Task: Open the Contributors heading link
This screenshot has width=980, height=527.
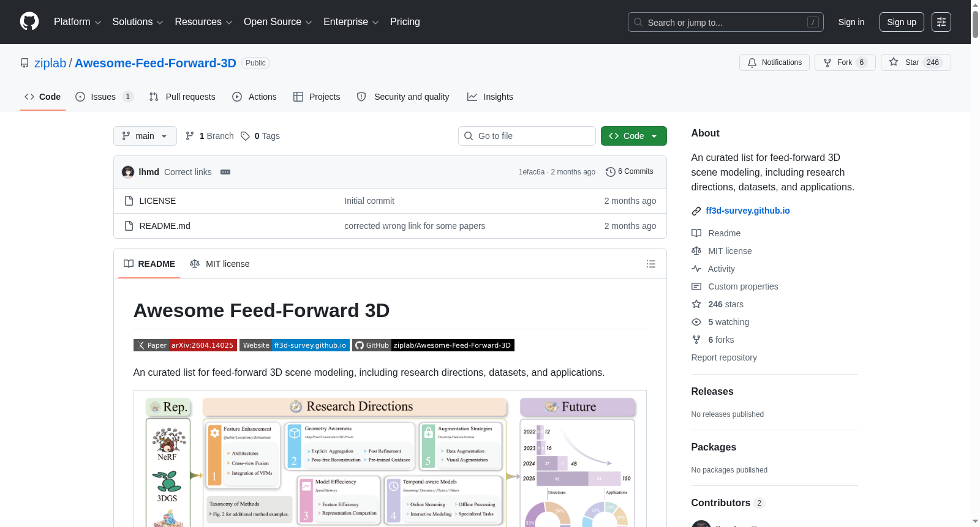Action: pos(728,503)
